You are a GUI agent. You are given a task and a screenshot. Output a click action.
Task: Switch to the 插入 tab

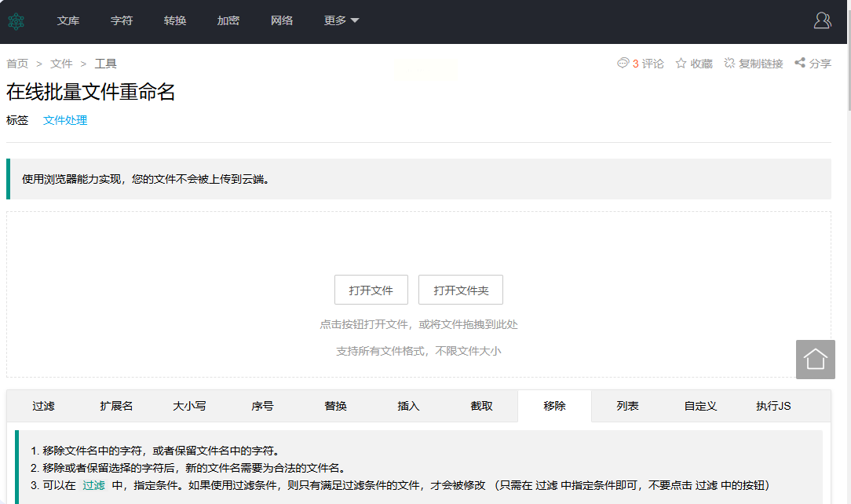coord(408,406)
